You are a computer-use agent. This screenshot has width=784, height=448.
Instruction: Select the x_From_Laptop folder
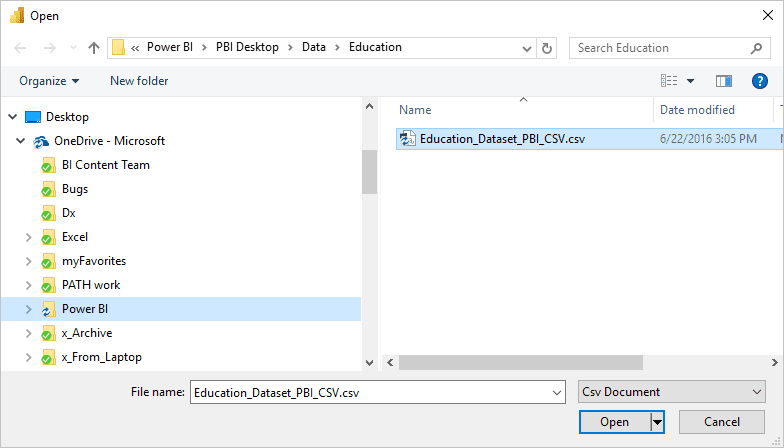102,357
